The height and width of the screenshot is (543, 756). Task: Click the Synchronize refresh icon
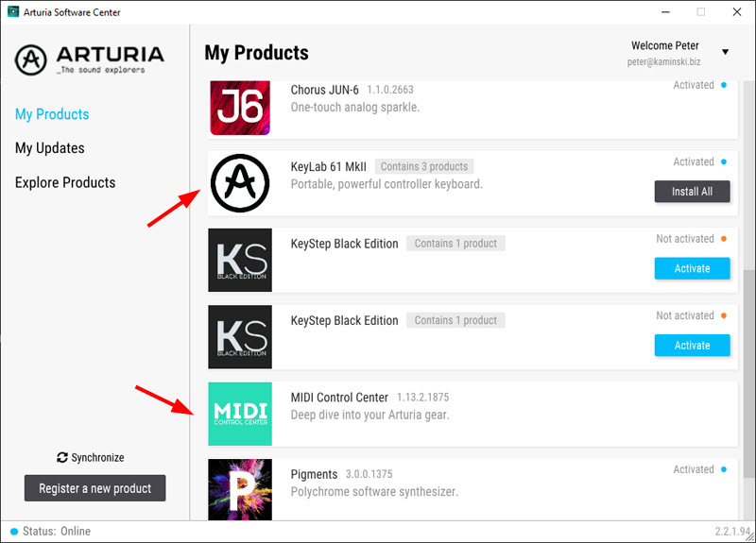click(x=62, y=458)
